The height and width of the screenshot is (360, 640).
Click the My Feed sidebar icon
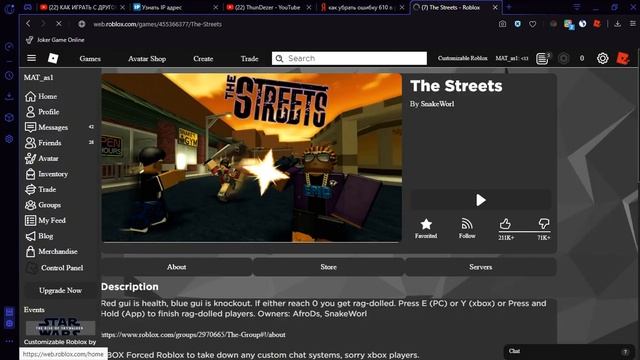point(30,220)
